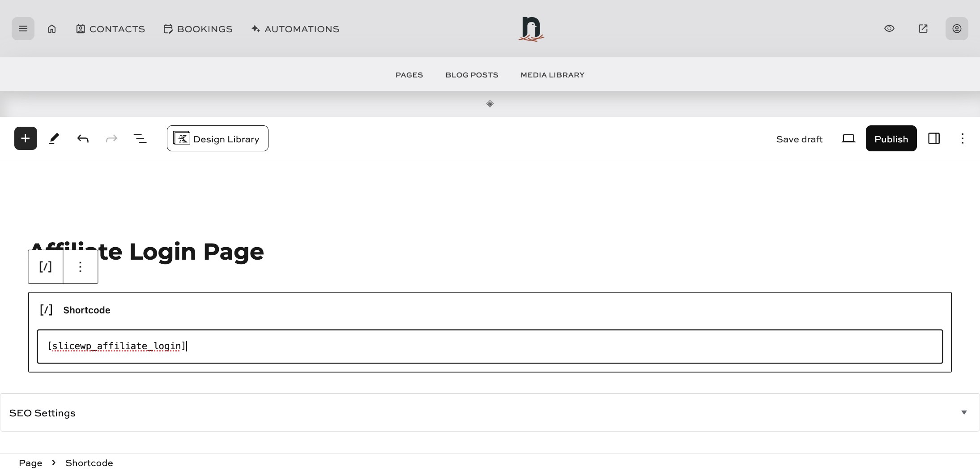
Task: Switch to desktop preview monitor icon
Action: [x=848, y=138]
